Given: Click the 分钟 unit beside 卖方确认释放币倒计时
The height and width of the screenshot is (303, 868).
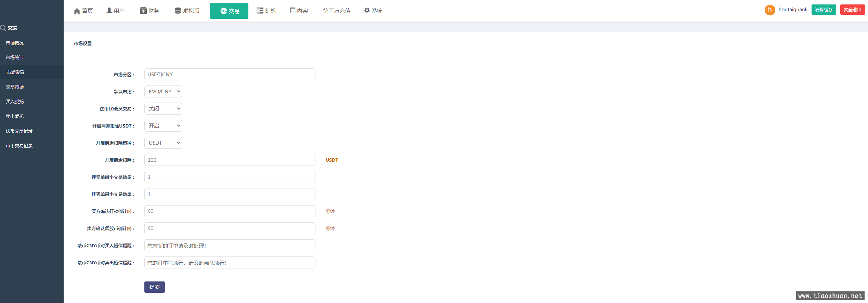Looking at the screenshot, I should click(x=330, y=228).
